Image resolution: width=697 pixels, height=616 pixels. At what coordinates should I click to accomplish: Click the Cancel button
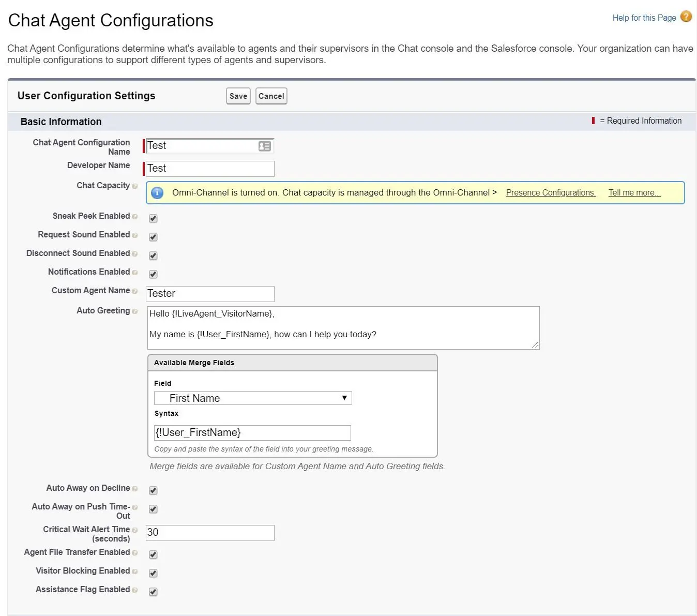coord(271,96)
